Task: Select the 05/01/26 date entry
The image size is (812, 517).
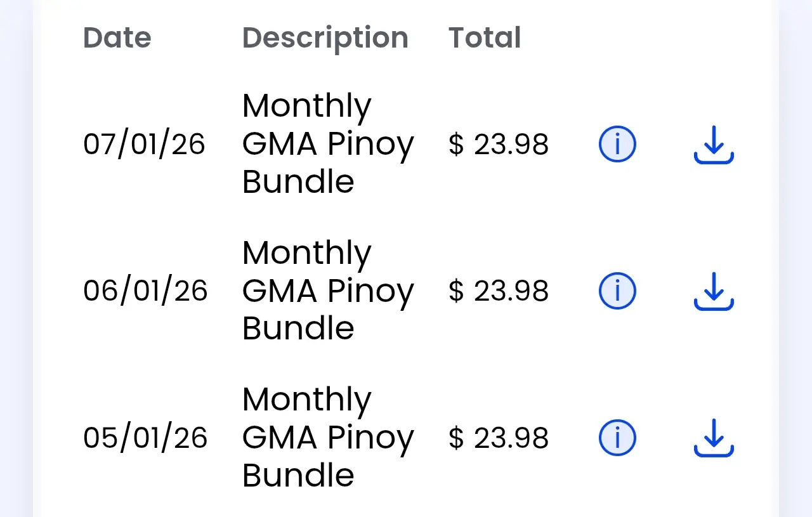Action: pos(145,437)
